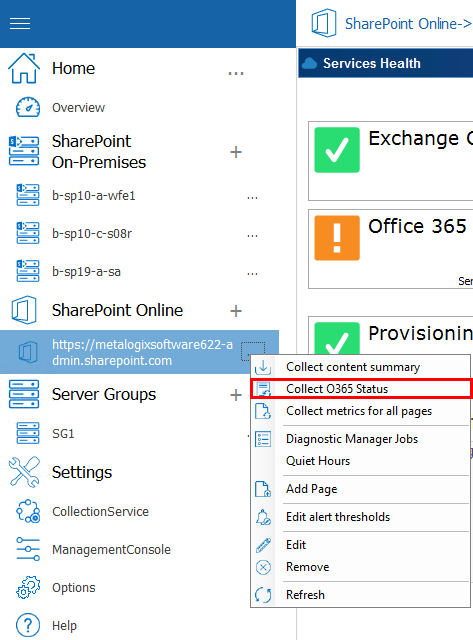Image resolution: width=473 pixels, height=640 pixels.
Task: Click the Refresh arrows icon
Action: (x=263, y=595)
